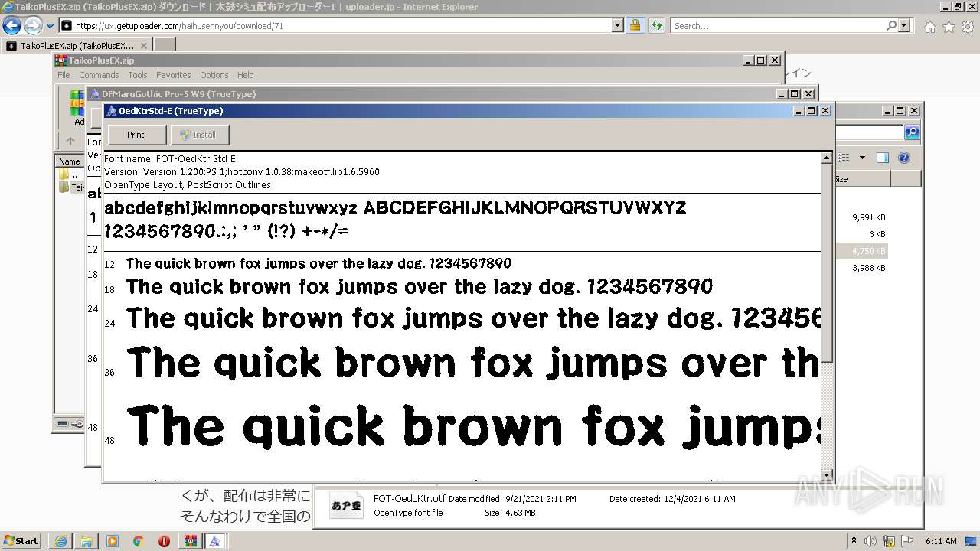Screen dimensions: 980x551
Task: Show hidden tray icons arrow
Action: tap(854, 540)
